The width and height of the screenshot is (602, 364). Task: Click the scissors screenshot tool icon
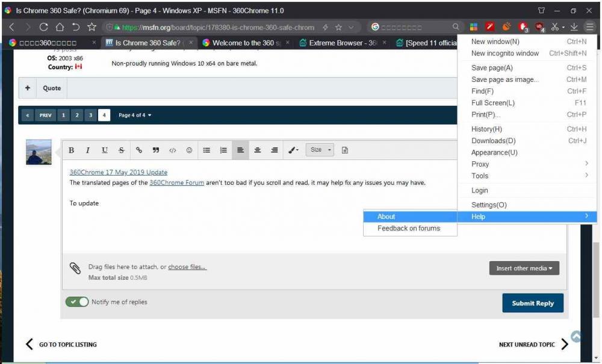554,27
